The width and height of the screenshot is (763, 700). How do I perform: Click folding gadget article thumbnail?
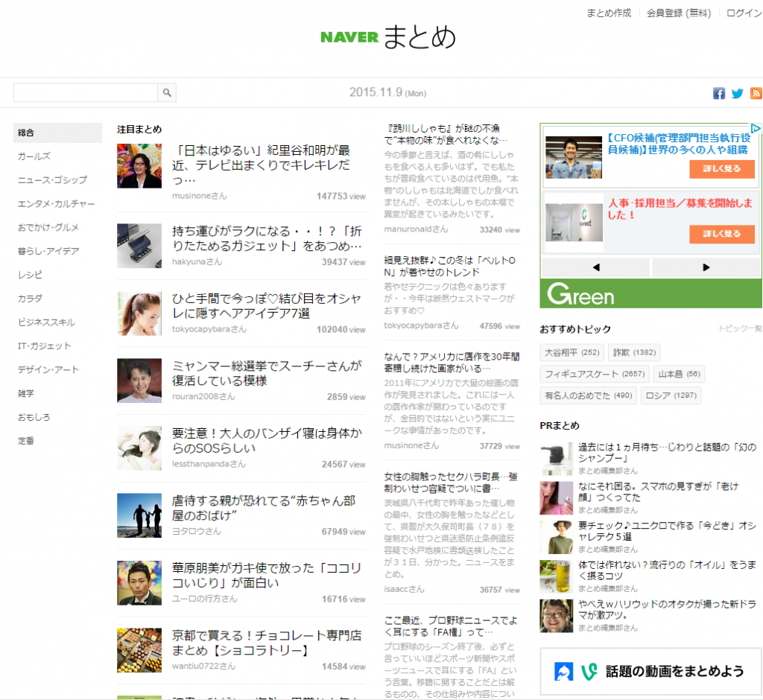pos(139,246)
